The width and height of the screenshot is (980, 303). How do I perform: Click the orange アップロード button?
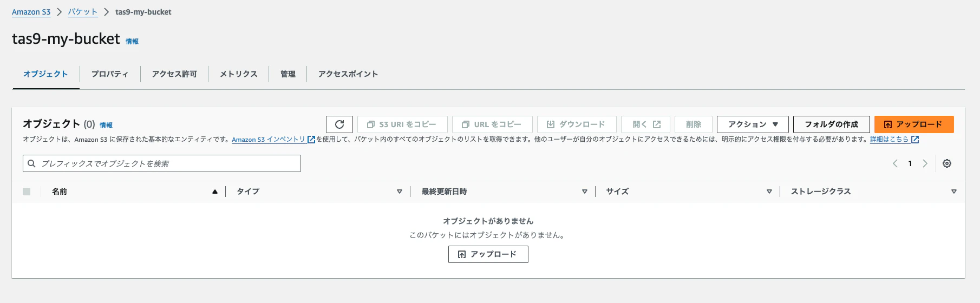pyautogui.click(x=914, y=124)
